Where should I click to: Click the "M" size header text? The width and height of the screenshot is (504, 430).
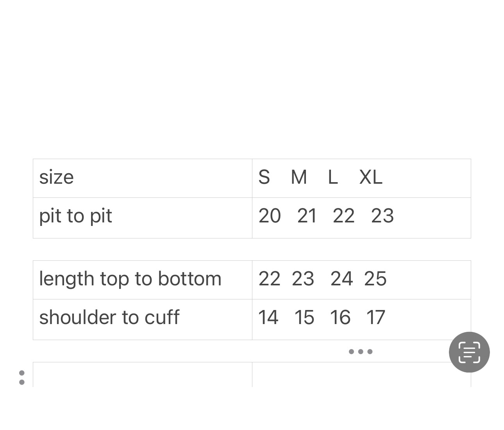pos(299,177)
